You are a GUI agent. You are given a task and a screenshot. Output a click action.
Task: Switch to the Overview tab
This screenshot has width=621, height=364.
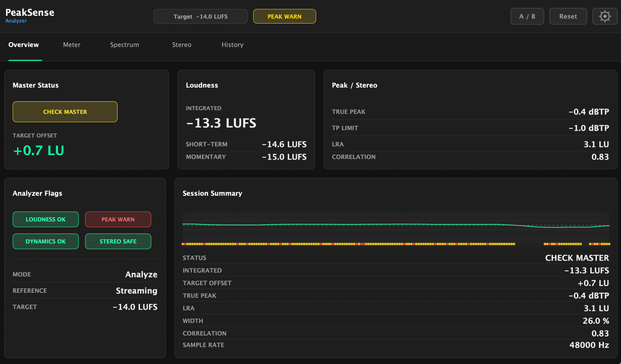pyautogui.click(x=24, y=45)
